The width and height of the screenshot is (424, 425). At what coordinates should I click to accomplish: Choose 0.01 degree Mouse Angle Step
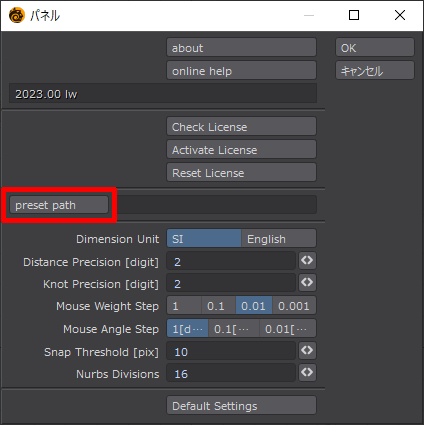click(x=288, y=329)
